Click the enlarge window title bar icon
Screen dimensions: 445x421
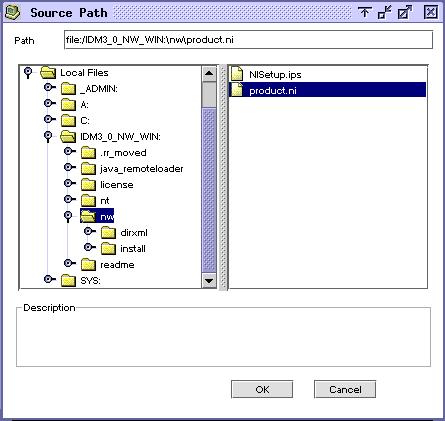(x=405, y=13)
